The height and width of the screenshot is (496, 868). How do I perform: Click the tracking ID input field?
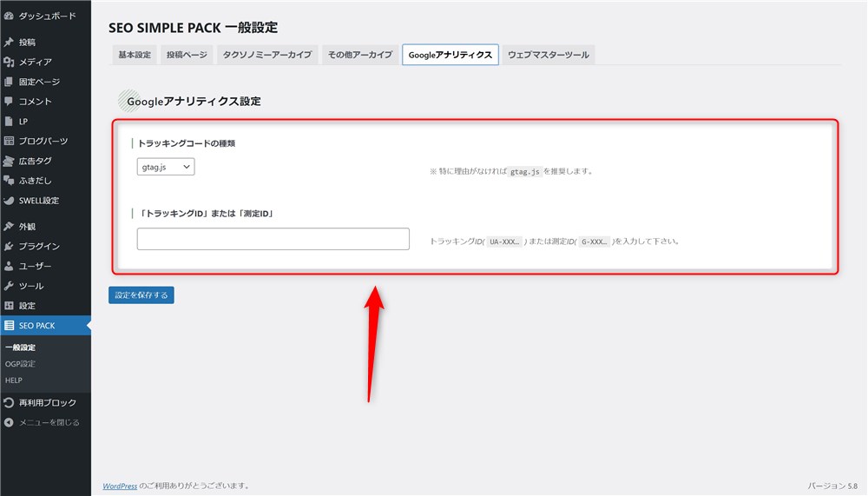click(x=273, y=239)
